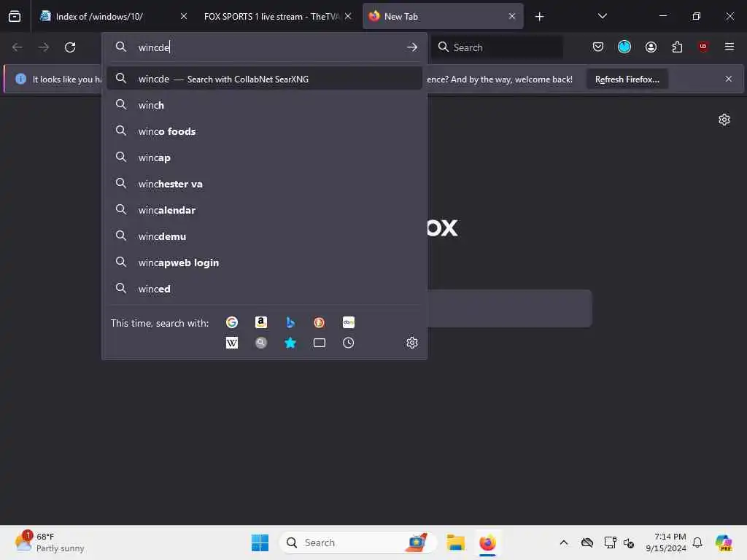Switch to FOX SPORTS 1 live stream tab

coord(278,16)
